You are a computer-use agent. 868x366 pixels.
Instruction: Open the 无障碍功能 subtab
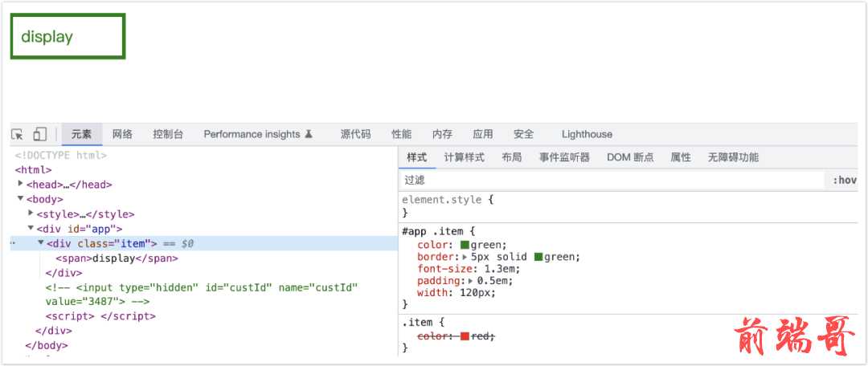(x=733, y=157)
